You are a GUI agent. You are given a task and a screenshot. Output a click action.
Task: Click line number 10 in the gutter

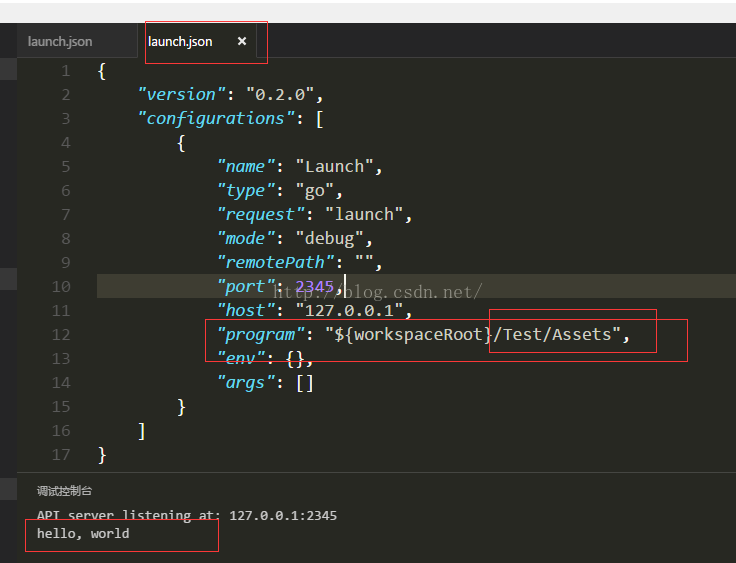(61, 287)
